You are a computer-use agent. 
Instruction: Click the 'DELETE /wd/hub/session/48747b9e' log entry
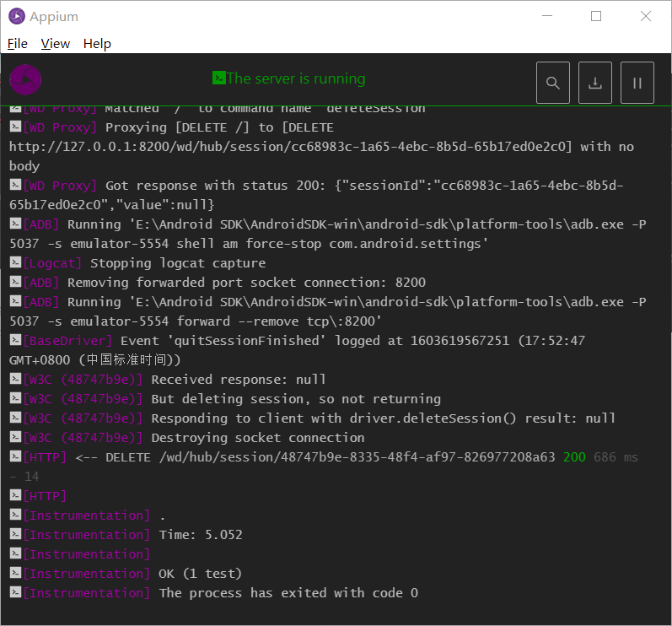tap(330, 457)
